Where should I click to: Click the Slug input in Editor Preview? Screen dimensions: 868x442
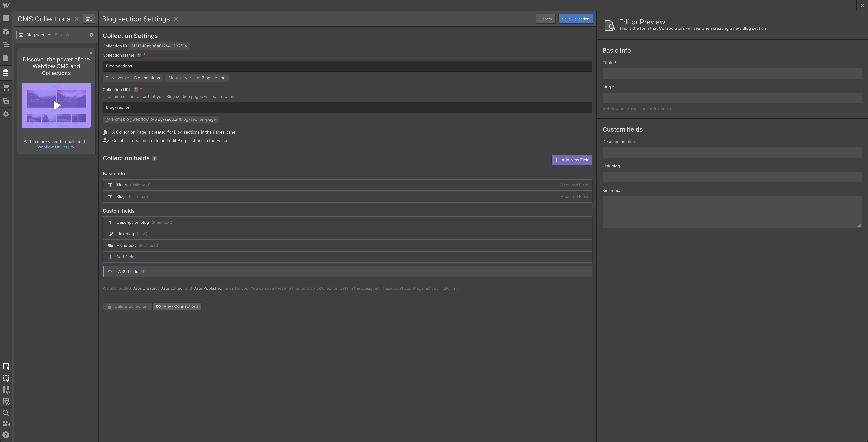(x=732, y=98)
